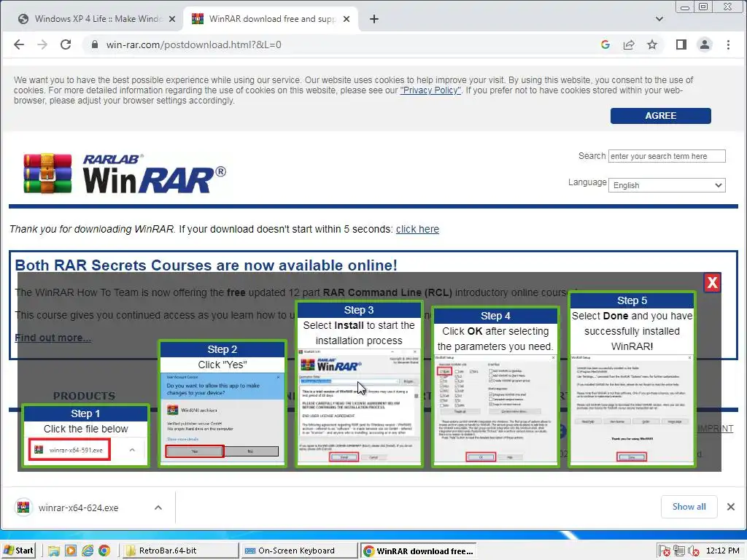Switch to Windows XP 4 Life tab
The height and width of the screenshot is (560, 747).
(x=97, y=19)
